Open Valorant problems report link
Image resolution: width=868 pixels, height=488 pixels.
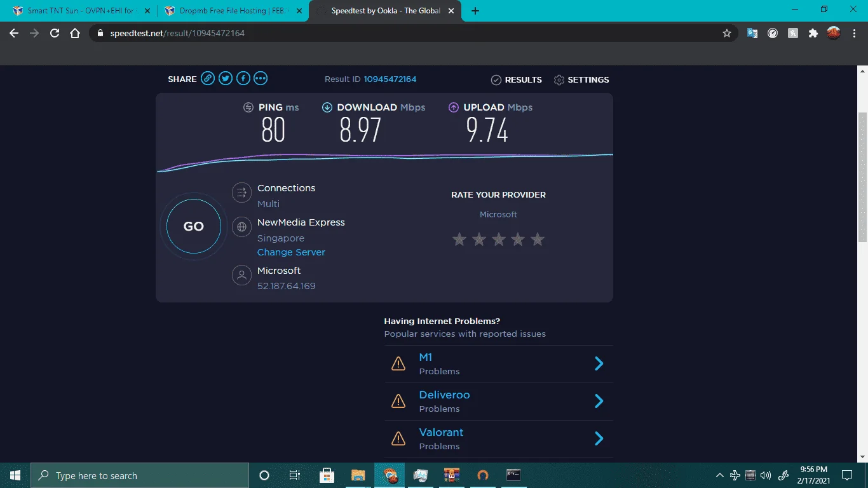[x=441, y=433]
